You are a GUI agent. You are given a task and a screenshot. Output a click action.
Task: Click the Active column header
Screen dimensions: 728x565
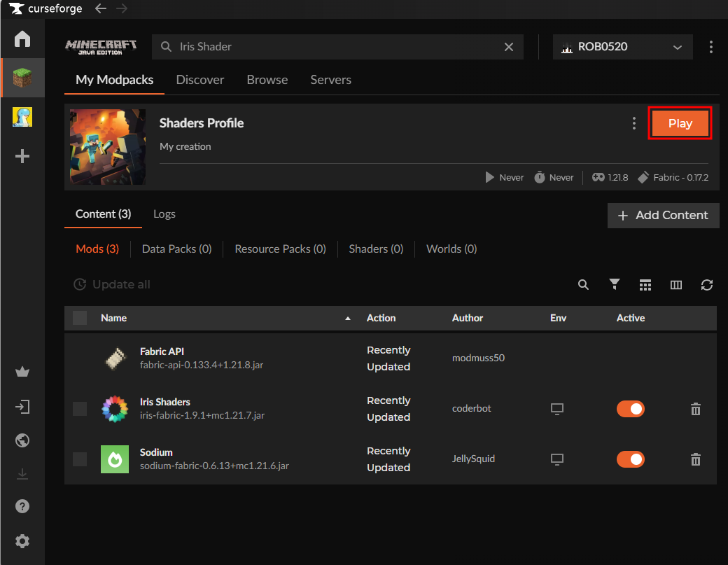(631, 318)
